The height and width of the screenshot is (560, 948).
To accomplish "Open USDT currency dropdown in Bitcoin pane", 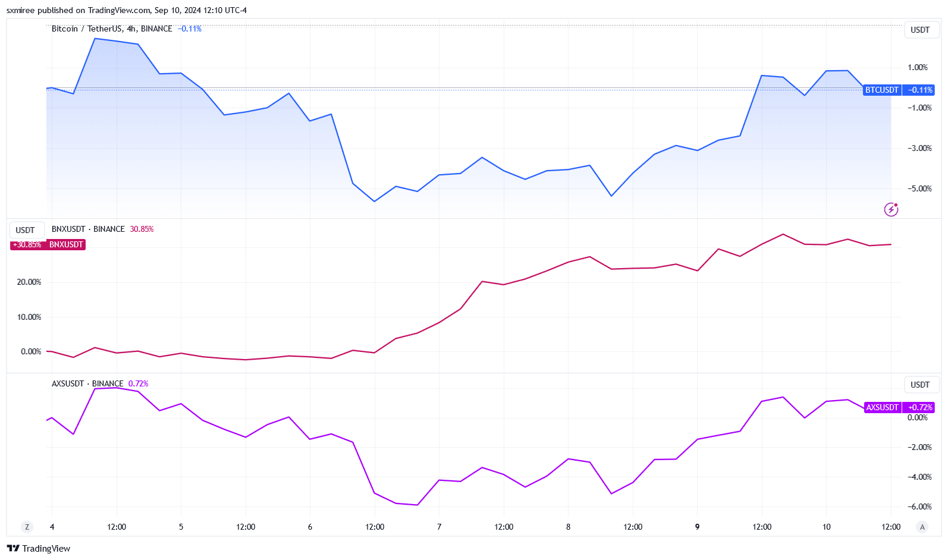I will pyautogui.click(x=920, y=30).
